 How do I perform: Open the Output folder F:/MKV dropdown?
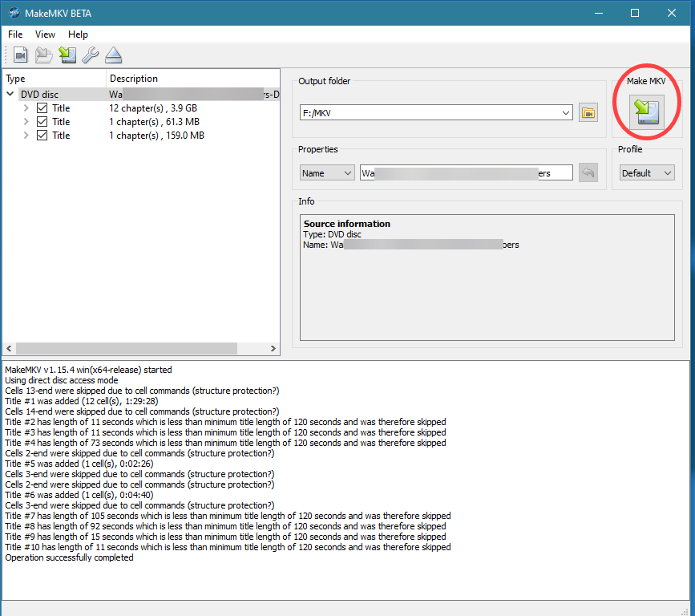click(566, 112)
